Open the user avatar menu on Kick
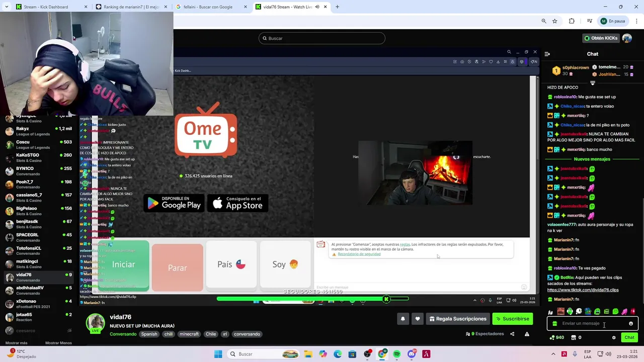This screenshot has height=362, width=644. pyautogui.click(x=627, y=38)
